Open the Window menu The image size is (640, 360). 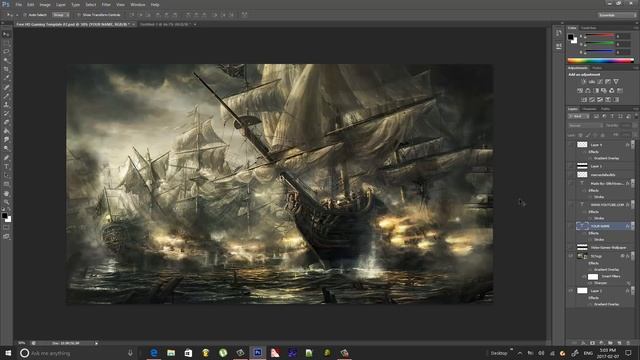click(x=138, y=4)
